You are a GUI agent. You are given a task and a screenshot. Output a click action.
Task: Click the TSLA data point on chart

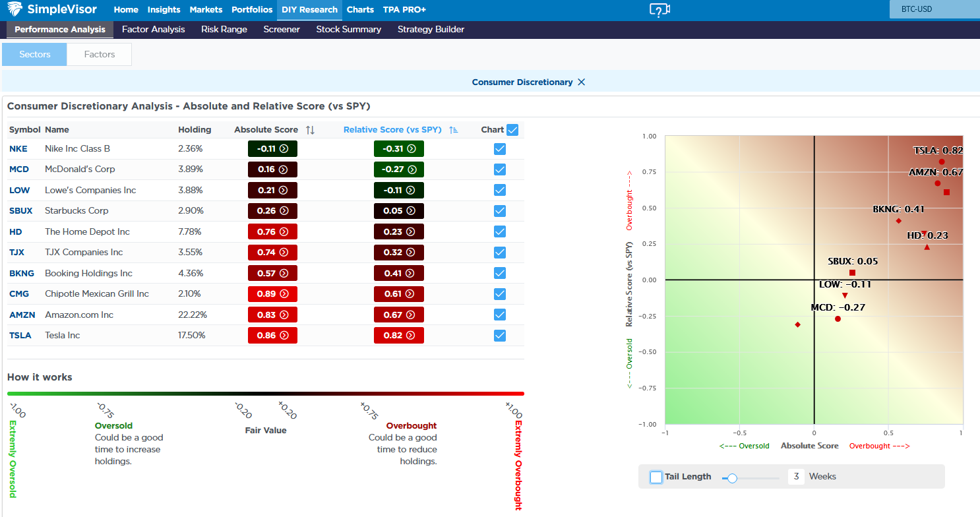point(942,162)
